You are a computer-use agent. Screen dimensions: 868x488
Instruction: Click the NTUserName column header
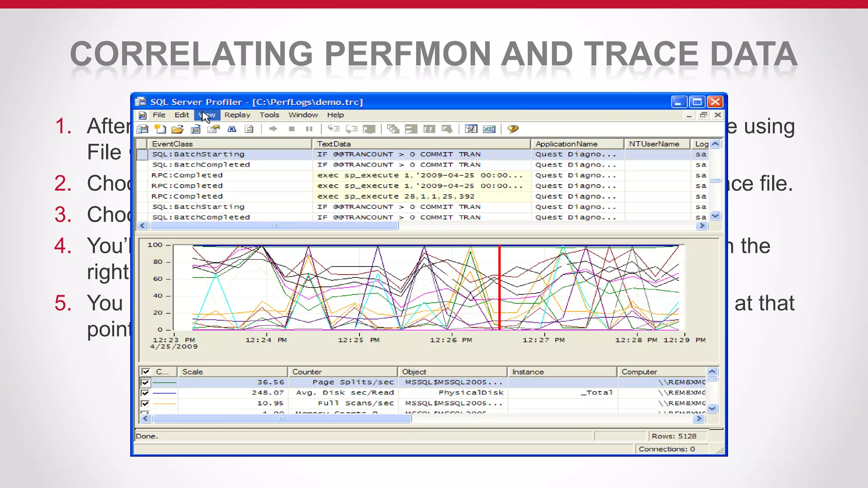(657, 144)
